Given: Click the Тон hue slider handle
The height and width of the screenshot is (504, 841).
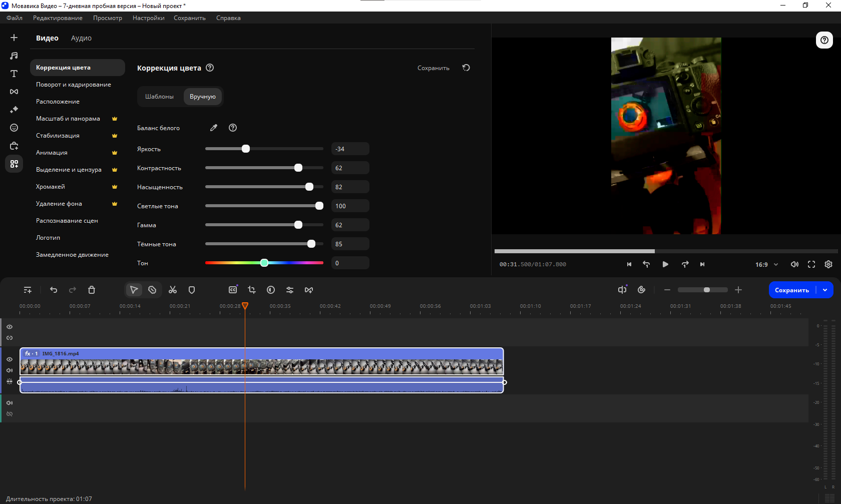Looking at the screenshot, I should click(x=264, y=263).
